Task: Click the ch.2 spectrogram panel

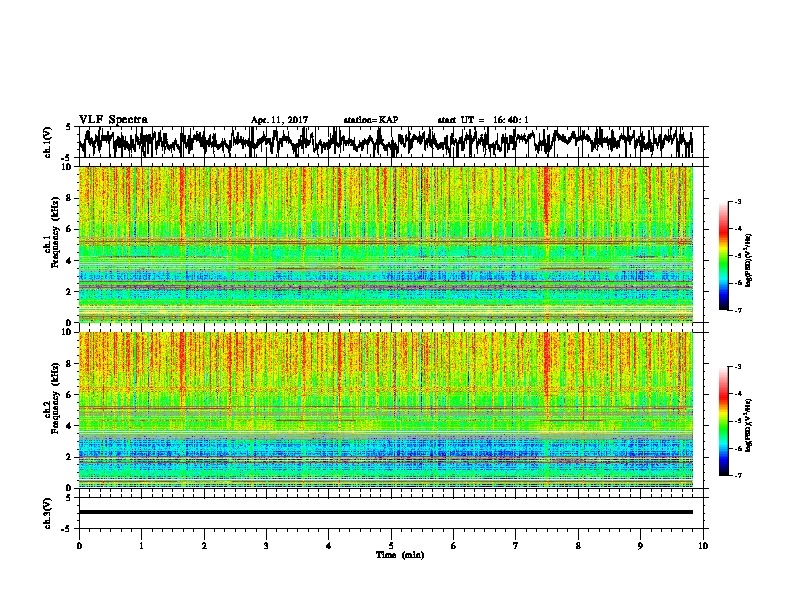Action: tap(385, 410)
